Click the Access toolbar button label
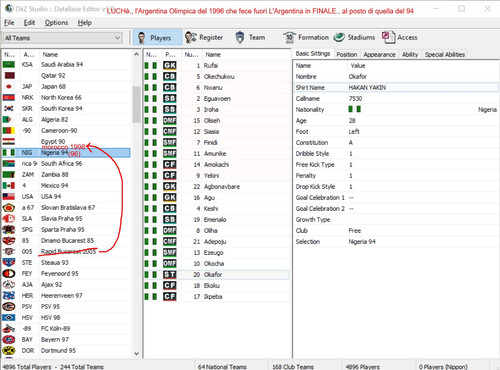500x370 pixels. click(x=407, y=38)
